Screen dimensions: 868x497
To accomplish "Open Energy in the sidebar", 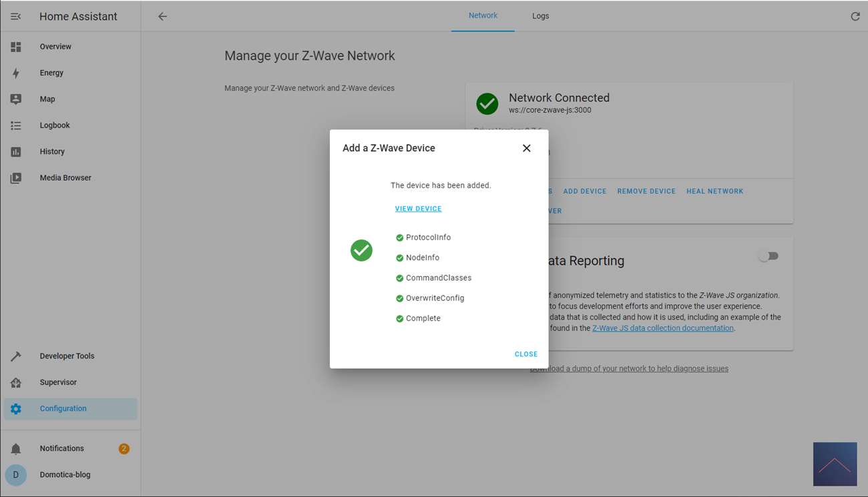I will (70, 73).
